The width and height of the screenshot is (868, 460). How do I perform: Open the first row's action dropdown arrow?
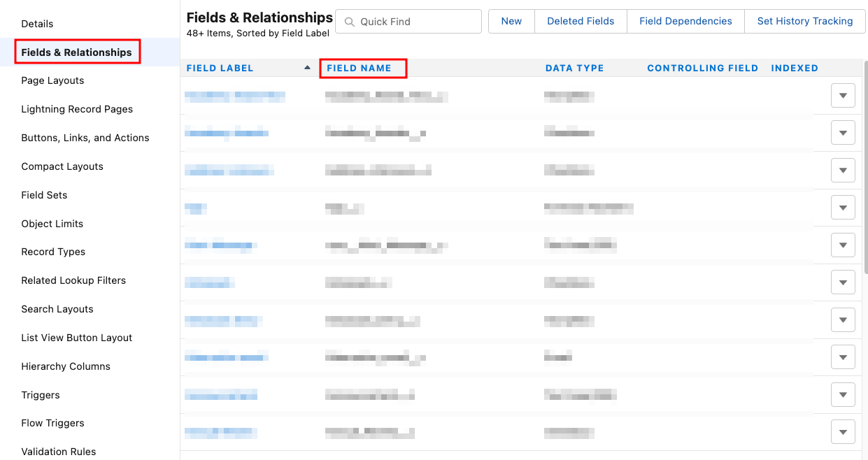(843, 96)
